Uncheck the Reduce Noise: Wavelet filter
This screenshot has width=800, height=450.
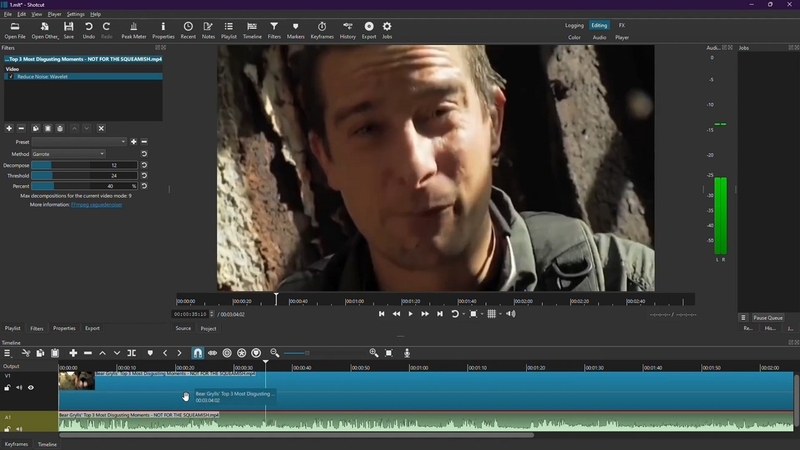[x=11, y=77]
